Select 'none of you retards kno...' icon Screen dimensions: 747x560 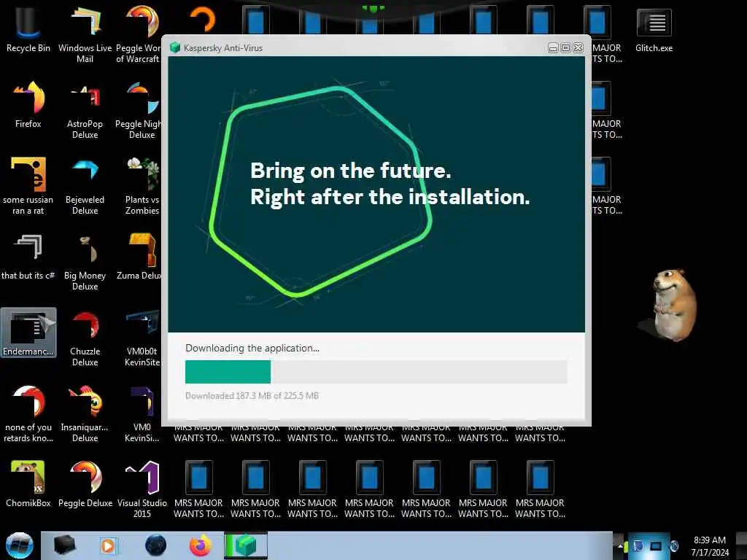[28, 413]
